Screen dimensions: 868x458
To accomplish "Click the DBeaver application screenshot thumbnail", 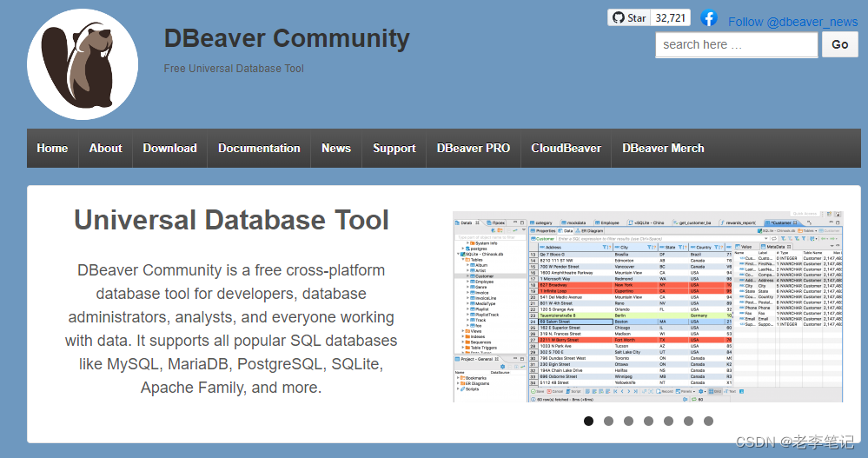I will pos(647,306).
